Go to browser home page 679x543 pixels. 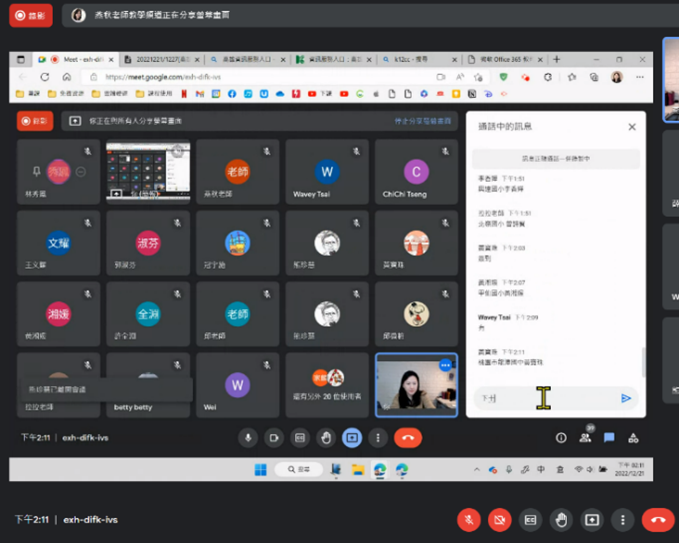coord(67,77)
